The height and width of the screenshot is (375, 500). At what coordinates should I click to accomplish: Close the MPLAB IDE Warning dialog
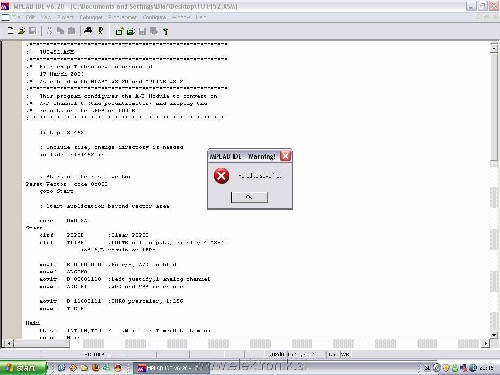286,156
